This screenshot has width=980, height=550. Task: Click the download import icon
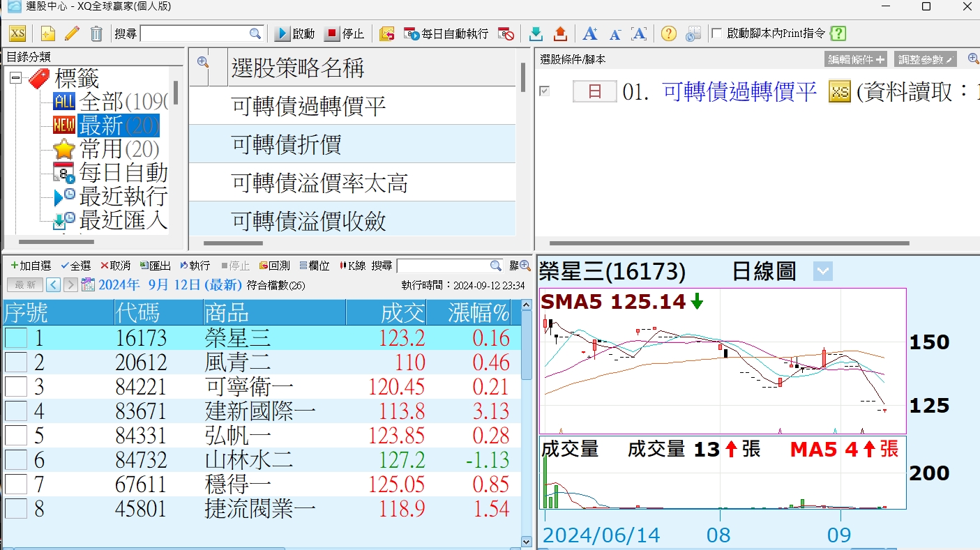point(536,33)
